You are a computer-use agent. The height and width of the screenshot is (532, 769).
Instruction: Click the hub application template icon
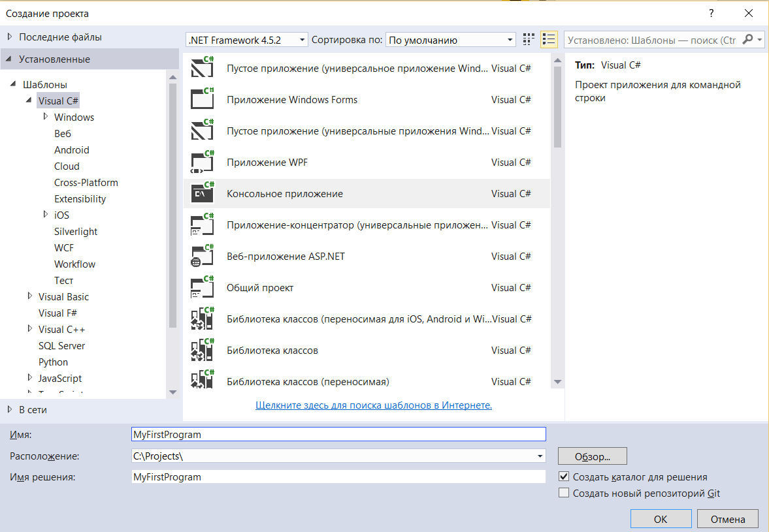202,225
